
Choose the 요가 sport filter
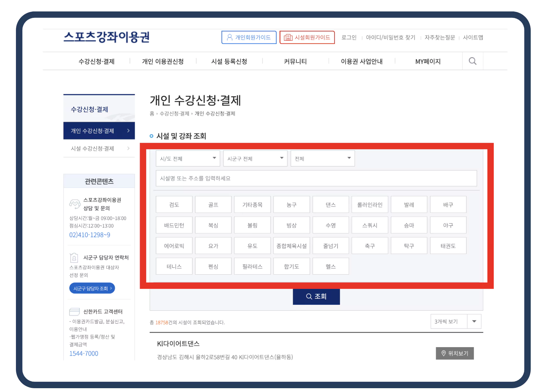[x=213, y=246]
